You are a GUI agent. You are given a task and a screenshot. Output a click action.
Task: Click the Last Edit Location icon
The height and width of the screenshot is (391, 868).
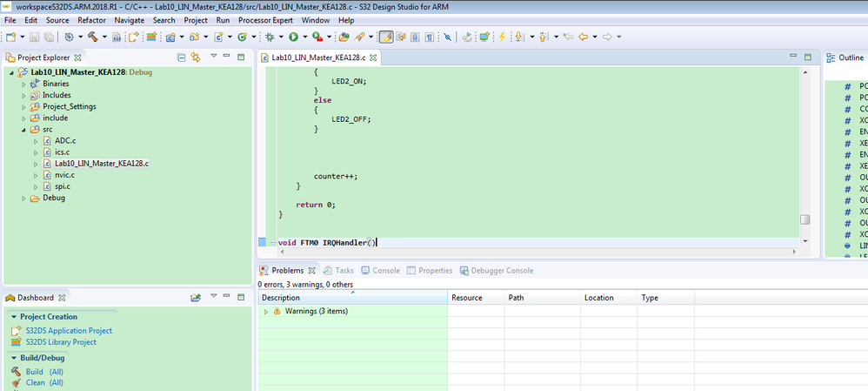pos(567,37)
